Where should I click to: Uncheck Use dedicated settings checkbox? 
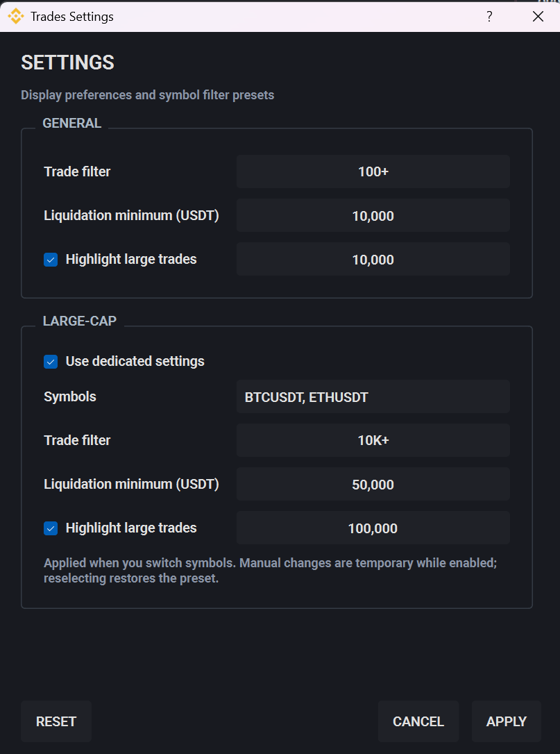[x=51, y=362]
